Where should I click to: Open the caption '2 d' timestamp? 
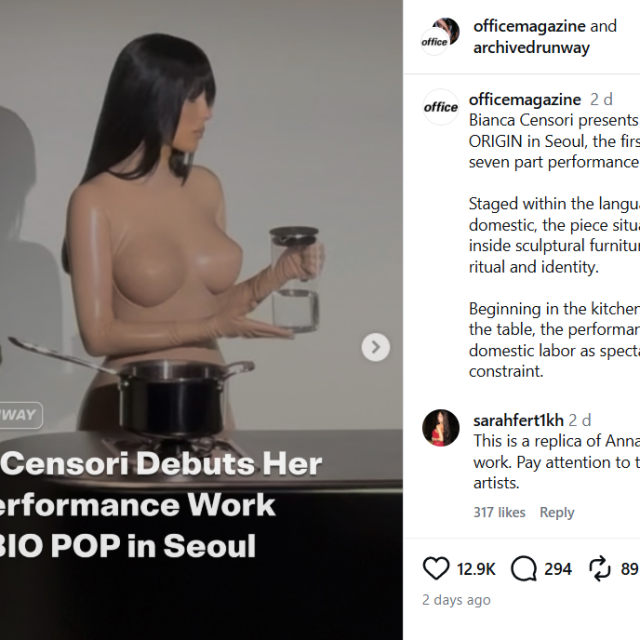tap(601, 99)
